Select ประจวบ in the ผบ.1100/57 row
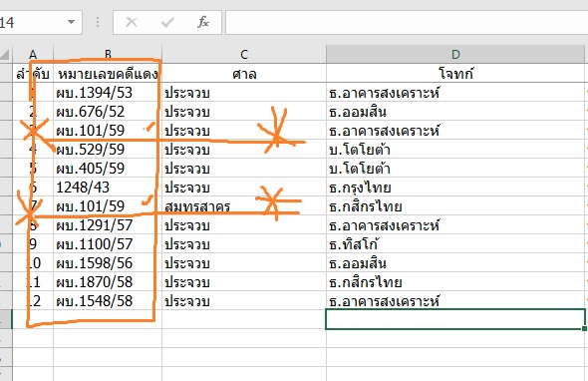 coord(244,244)
